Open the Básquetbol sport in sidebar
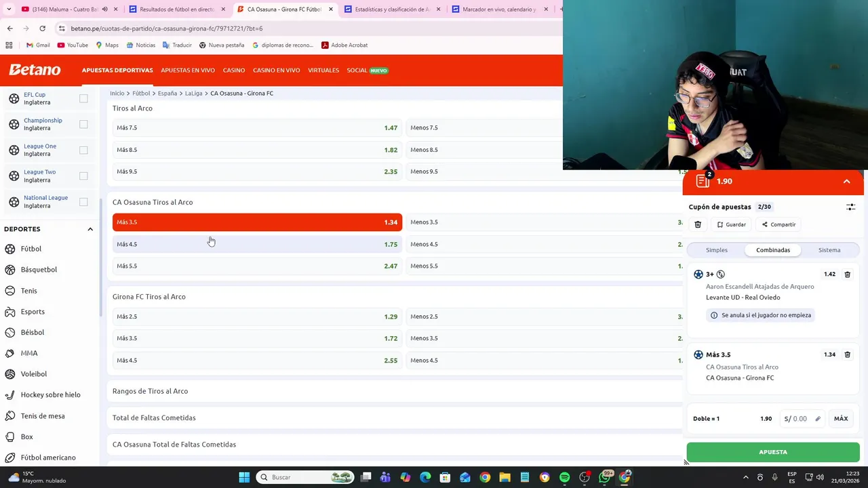 pyautogui.click(x=39, y=270)
